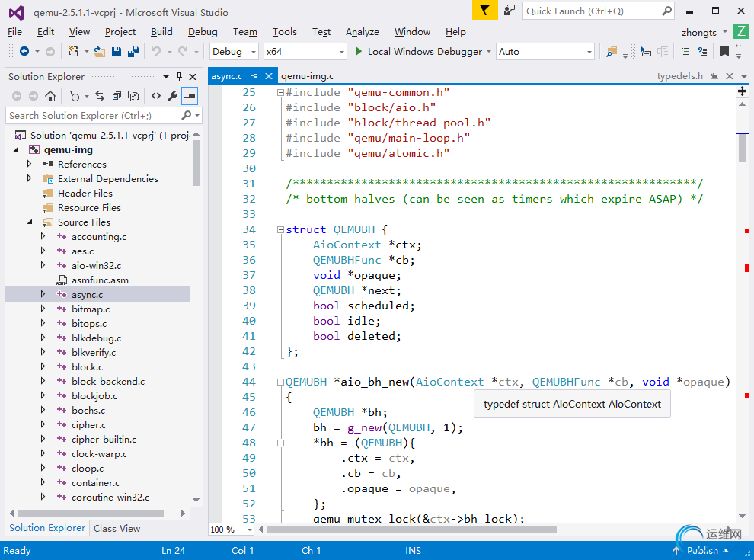Click the notifications flag icon
The image size is (754, 560).
point(484,11)
